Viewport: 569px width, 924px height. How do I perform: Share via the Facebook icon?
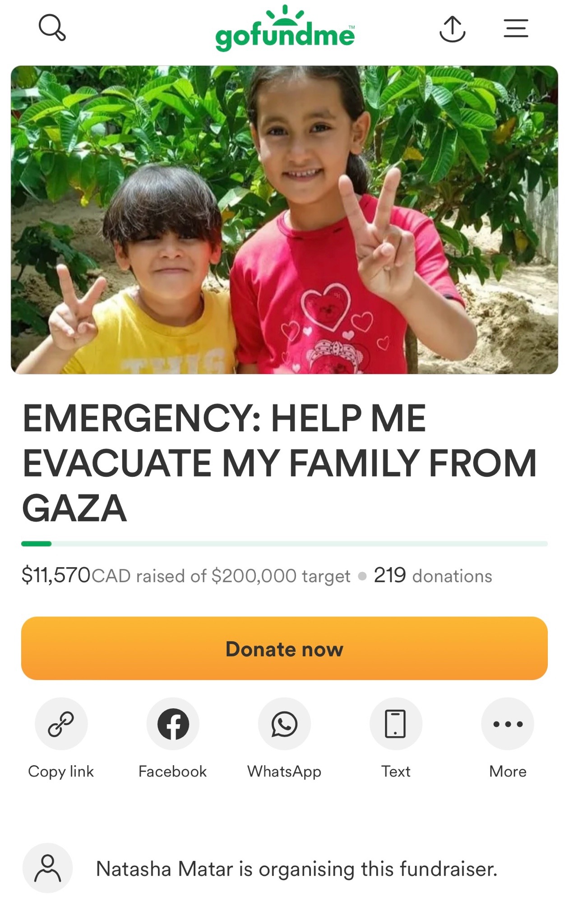(173, 724)
